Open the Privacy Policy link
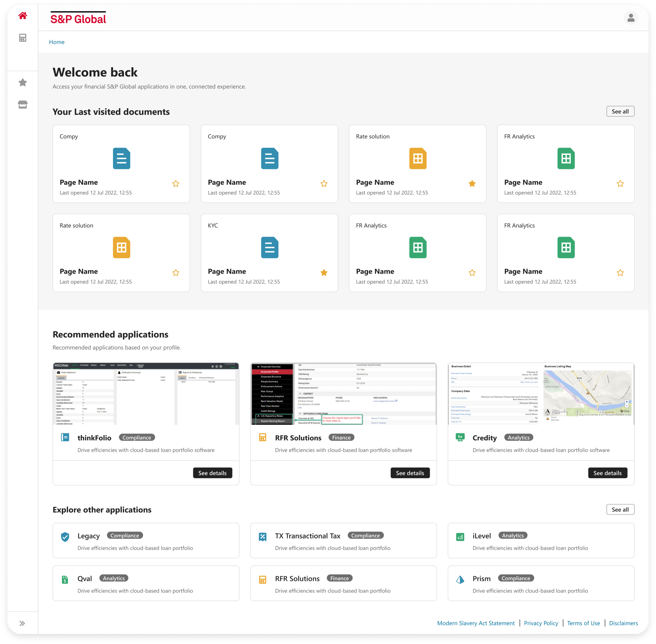The width and height of the screenshot is (656, 644). coord(541,623)
